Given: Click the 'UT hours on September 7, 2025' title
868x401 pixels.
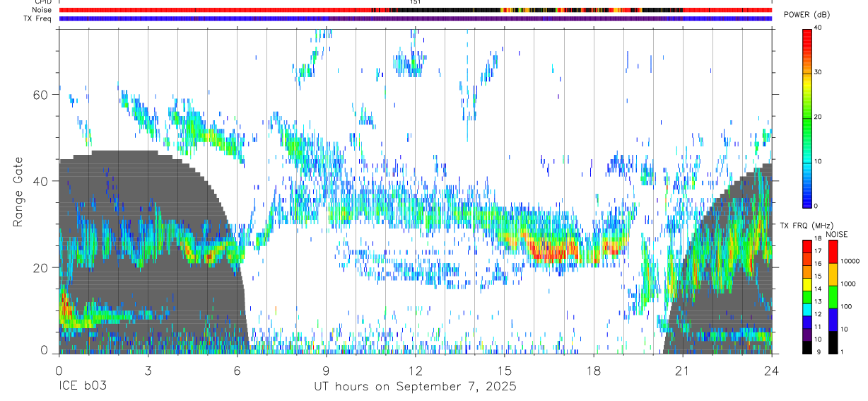Looking at the screenshot, I should pyautogui.click(x=415, y=387).
